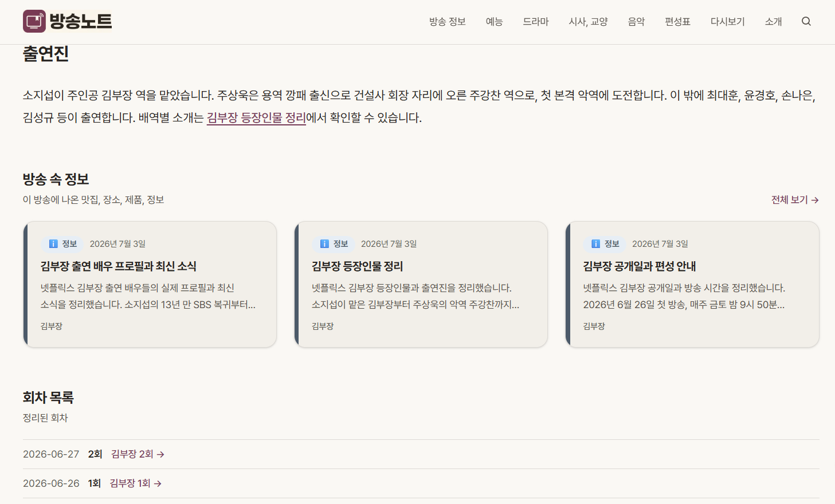
Task: Click excerpt starting 넷플릭스 김부장 공개일과 방송 시간을
Action: [684, 296]
